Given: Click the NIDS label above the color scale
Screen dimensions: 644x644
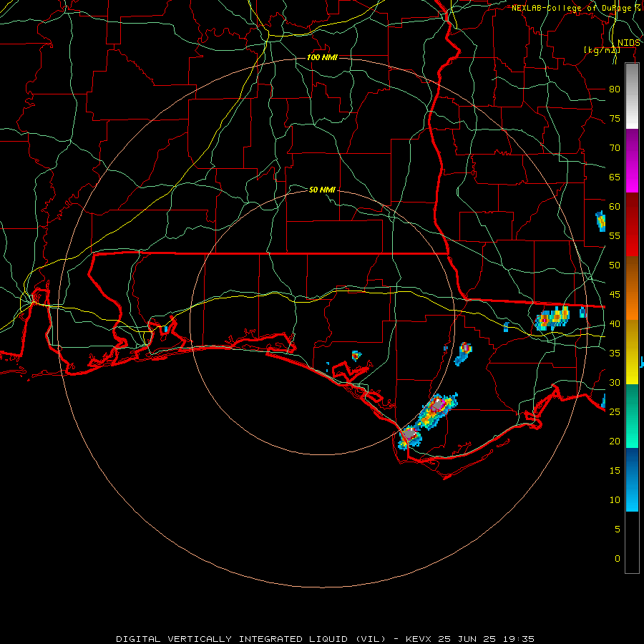Looking at the screenshot, I should (x=629, y=43).
